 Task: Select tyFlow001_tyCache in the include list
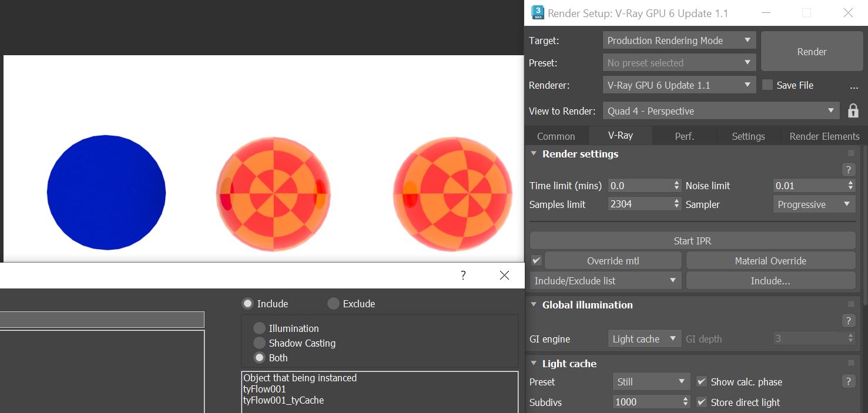[283, 400]
